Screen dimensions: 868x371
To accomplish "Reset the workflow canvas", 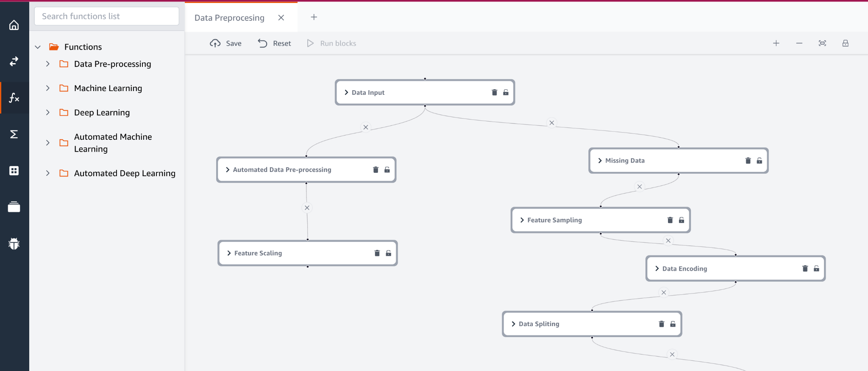I will click(x=275, y=43).
